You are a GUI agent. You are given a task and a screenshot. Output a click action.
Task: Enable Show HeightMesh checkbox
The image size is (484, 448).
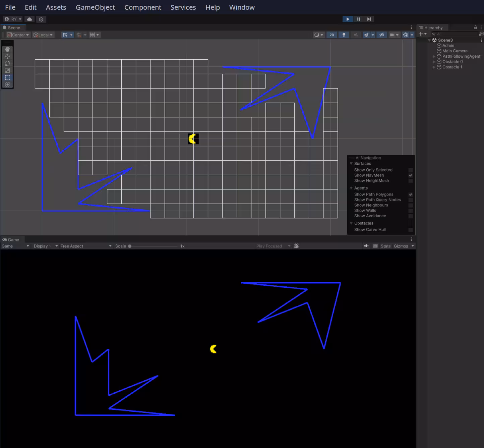point(411,181)
